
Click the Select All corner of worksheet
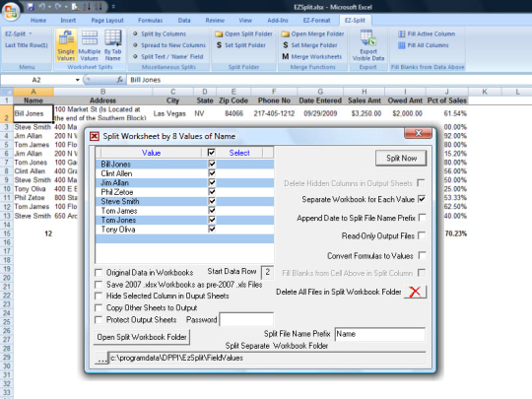pyautogui.click(x=7, y=92)
